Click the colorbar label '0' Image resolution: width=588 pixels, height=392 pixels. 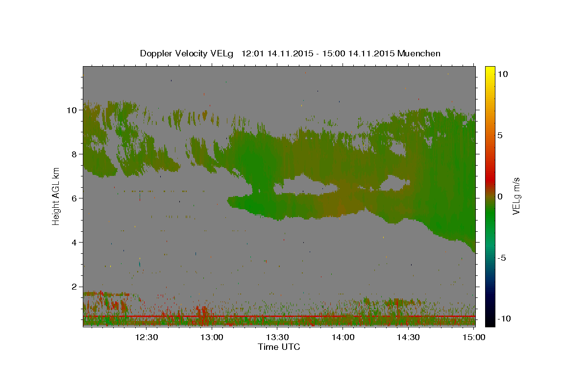[500, 196]
